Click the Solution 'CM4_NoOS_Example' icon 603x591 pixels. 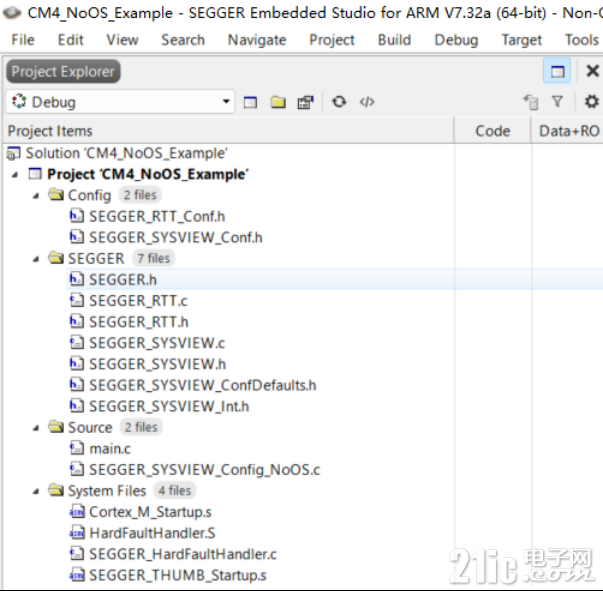pos(13,153)
